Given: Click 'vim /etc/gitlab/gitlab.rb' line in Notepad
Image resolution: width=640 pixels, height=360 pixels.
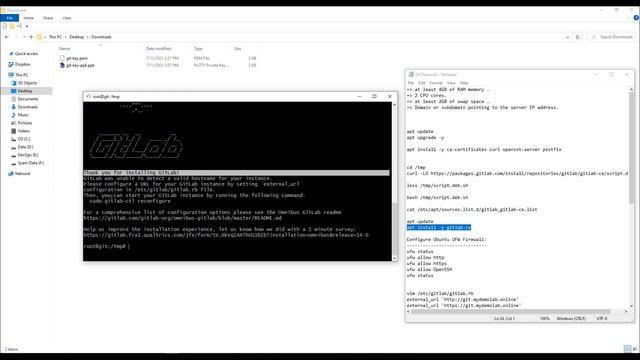Looking at the screenshot, I should point(440,293).
